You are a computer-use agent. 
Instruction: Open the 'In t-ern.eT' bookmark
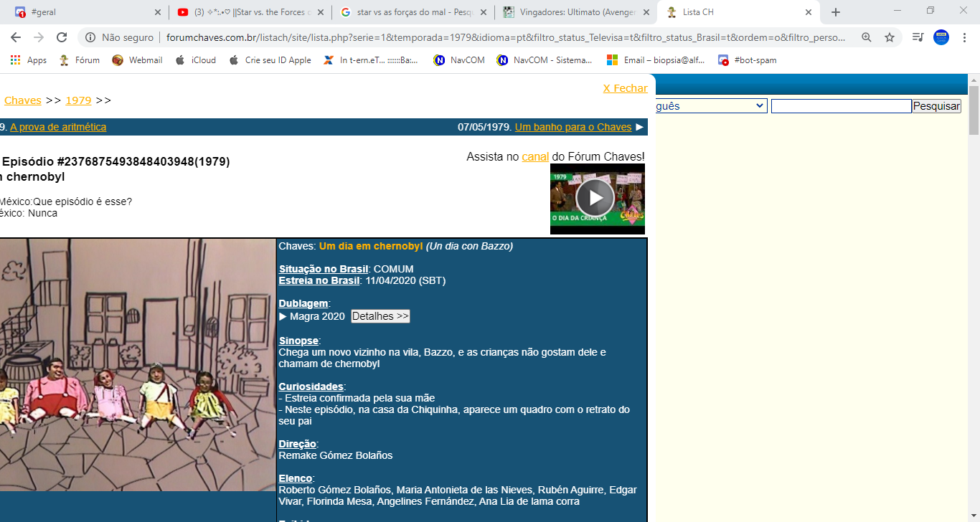tap(372, 60)
